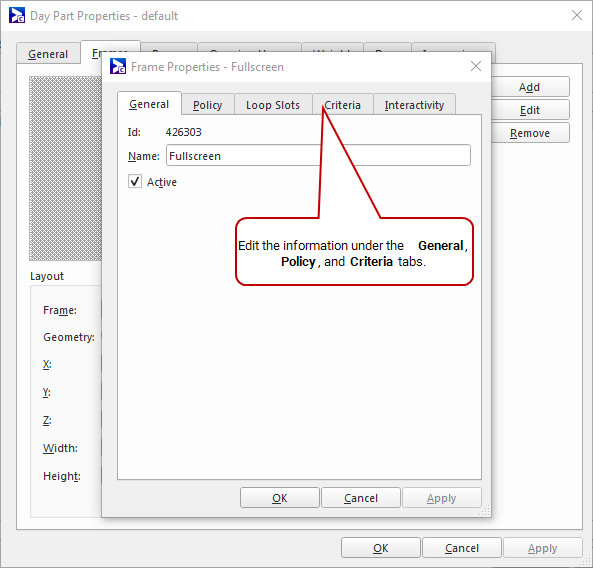This screenshot has width=593, height=568.
Task: Select the Criteria tab
Action: click(x=343, y=105)
